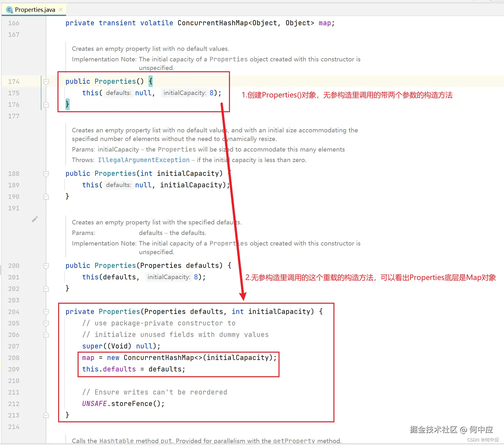504x445 pixels.
Task: Collapse the fold marker at line 188
Action: pyautogui.click(x=46, y=174)
